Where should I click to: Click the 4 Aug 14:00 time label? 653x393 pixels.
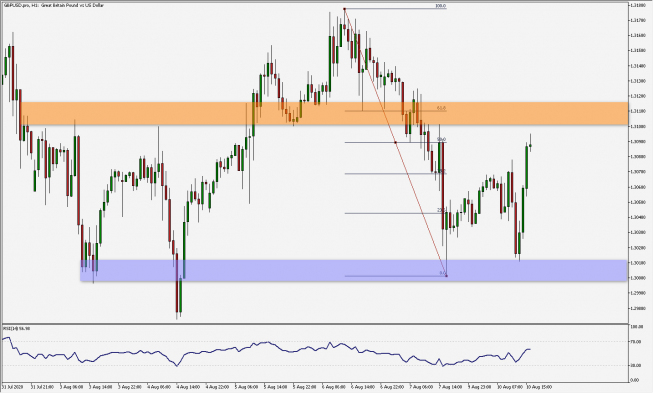pos(188,387)
